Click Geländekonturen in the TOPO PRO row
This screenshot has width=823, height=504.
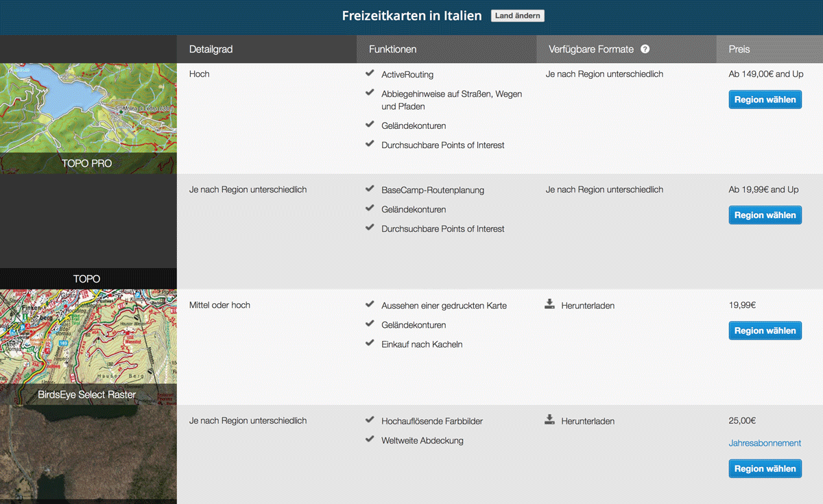414,125
